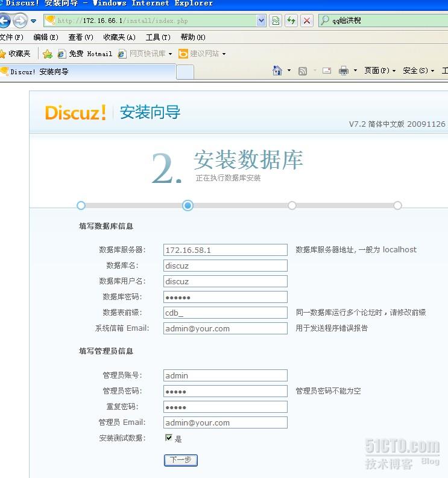The width and height of the screenshot is (448, 478).
Task: Click the Read Mail icon
Action: point(327,71)
